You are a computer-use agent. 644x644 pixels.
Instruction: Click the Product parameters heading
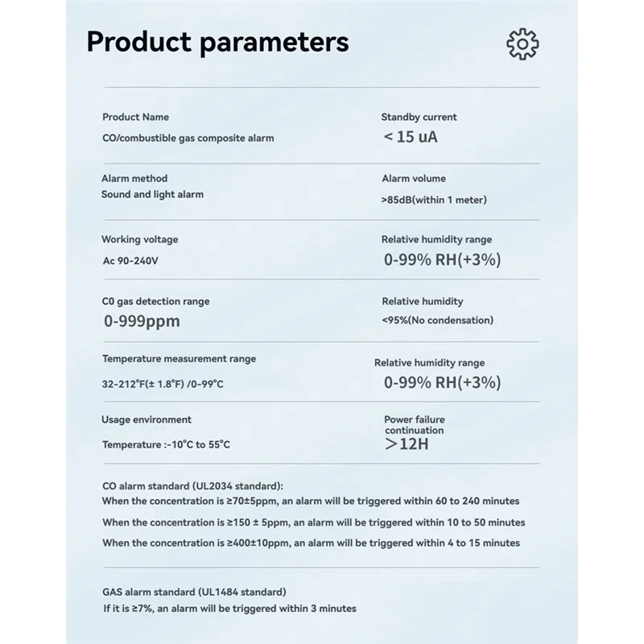pos(217,42)
